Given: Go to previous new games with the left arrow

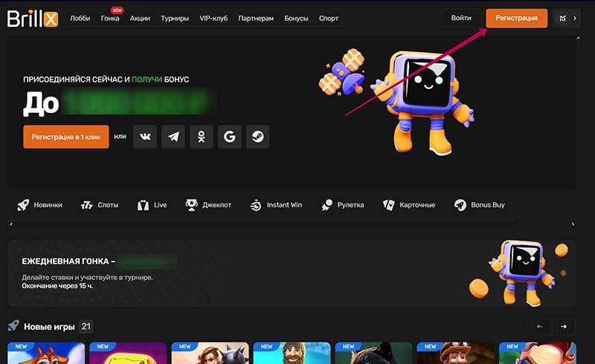Looking at the screenshot, I should (x=539, y=326).
